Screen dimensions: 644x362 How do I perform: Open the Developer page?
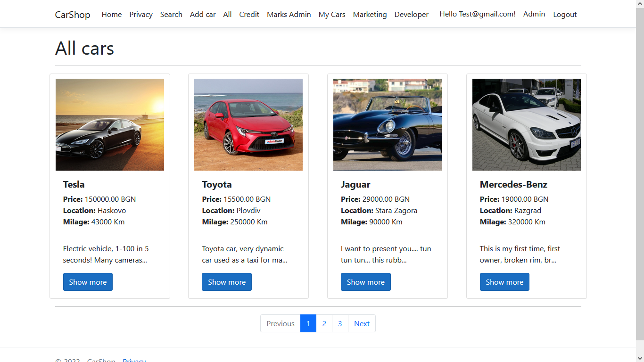click(x=411, y=14)
